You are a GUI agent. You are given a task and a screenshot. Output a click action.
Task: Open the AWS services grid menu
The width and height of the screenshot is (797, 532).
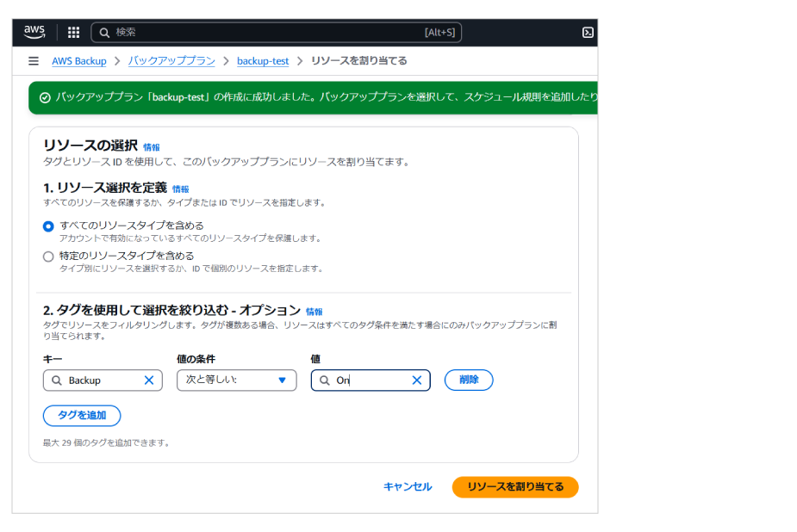click(x=74, y=33)
